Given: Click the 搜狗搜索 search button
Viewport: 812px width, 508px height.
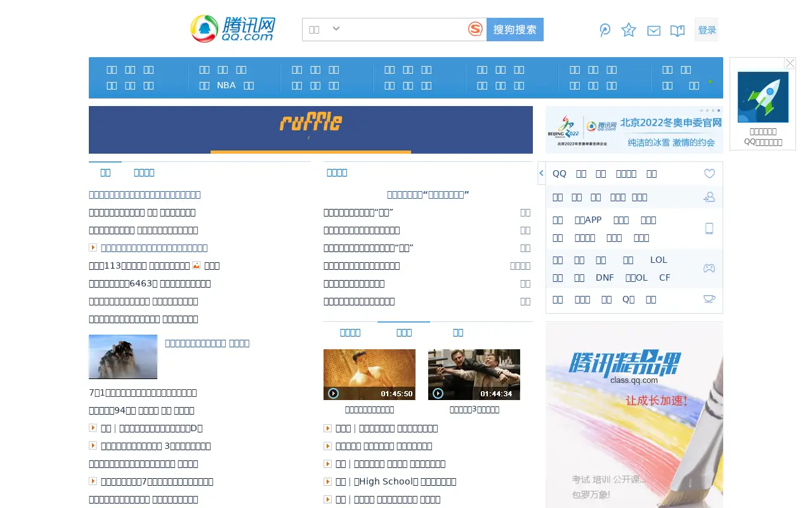Looking at the screenshot, I should (x=515, y=29).
